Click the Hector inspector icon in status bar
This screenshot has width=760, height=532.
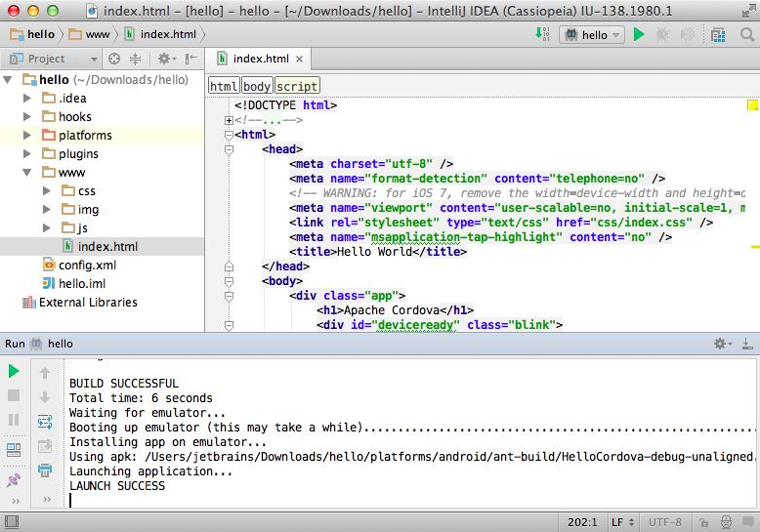point(726,522)
